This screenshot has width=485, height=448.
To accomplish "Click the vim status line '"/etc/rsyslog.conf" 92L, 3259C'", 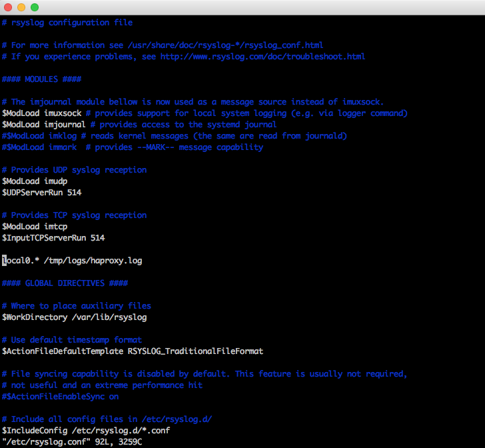I will click(x=72, y=442).
